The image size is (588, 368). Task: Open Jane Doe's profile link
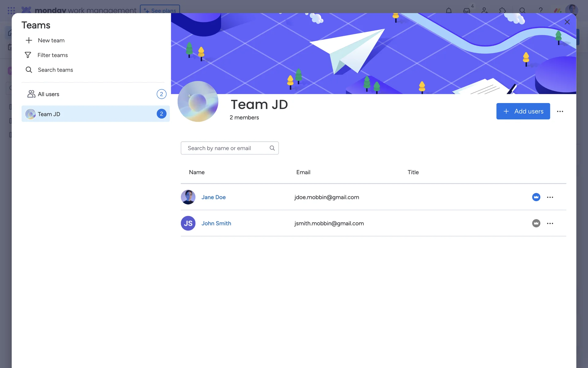pos(213,197)
